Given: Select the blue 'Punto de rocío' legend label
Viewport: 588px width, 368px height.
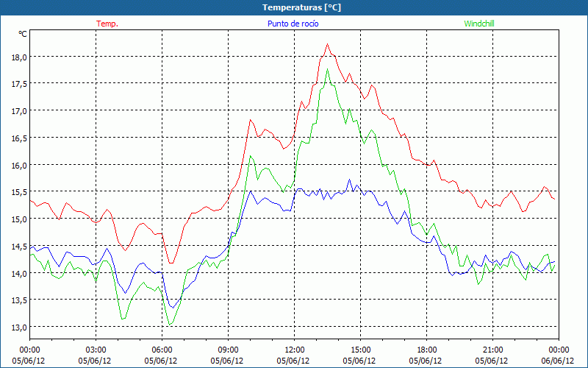Looking at the screenshot, I should [x=293, y=24].
